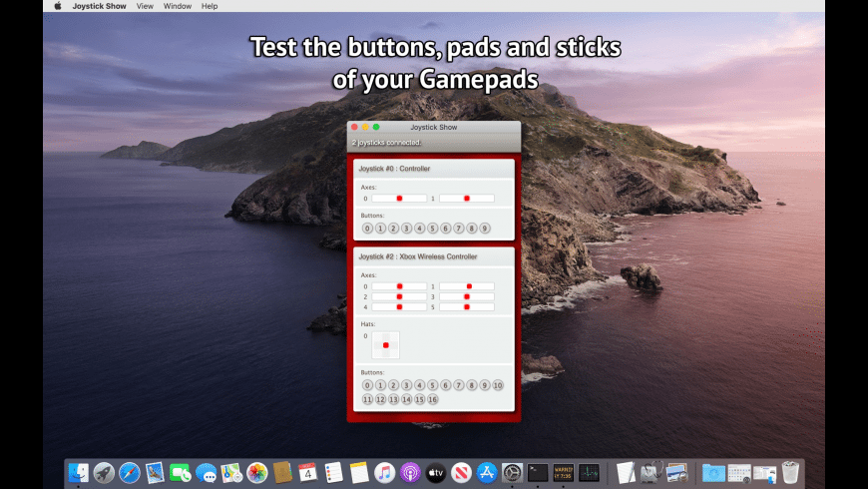Open Disk Utility stethoscope icon in Dock

tap(651, 473)
